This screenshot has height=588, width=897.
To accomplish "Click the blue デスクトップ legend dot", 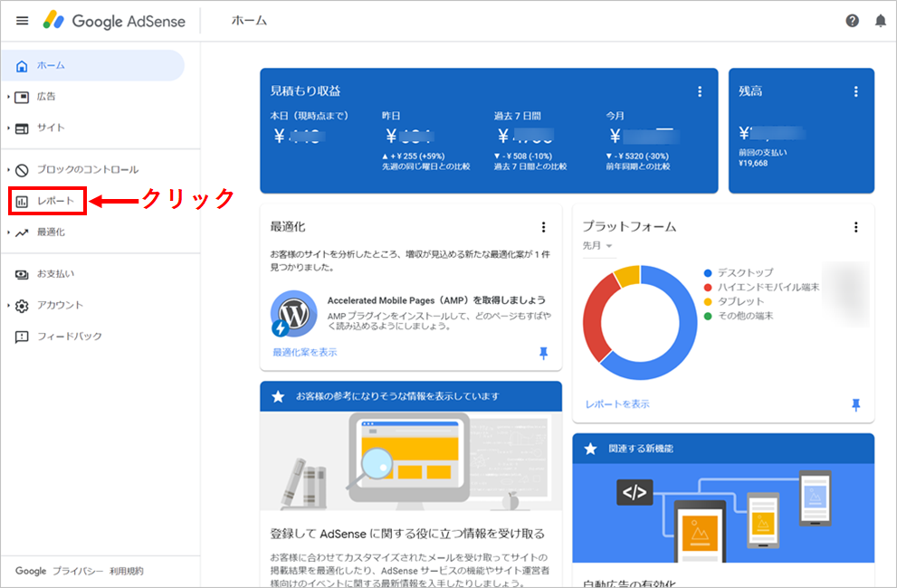I will [x=708, y=273].
